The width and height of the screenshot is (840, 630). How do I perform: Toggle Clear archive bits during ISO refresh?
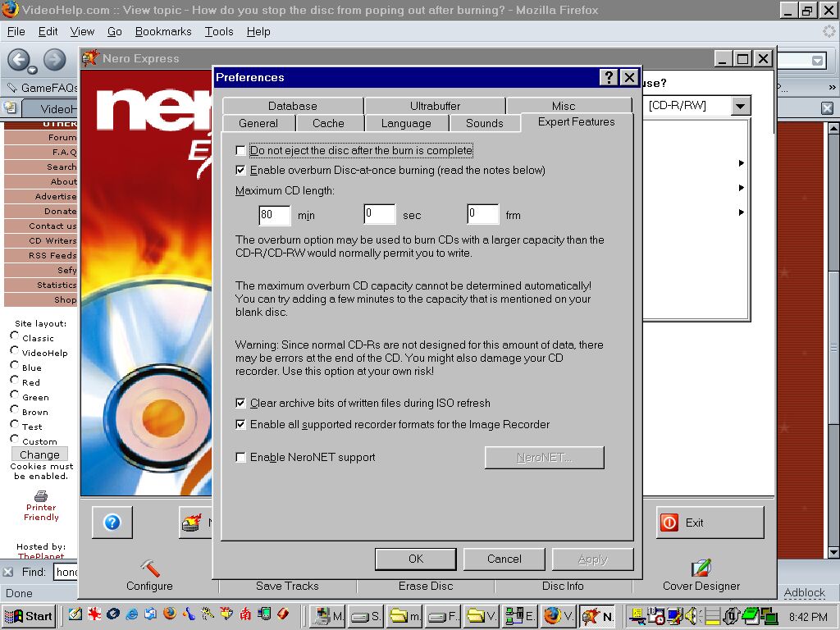(240, 403)
